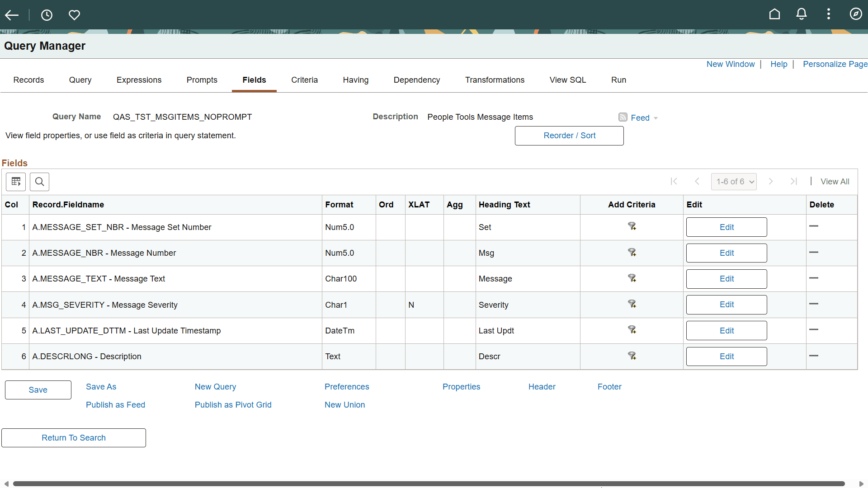Open recent items via the clock icon
The width and height of the screenshot is (868, 488).
(47, 15)
